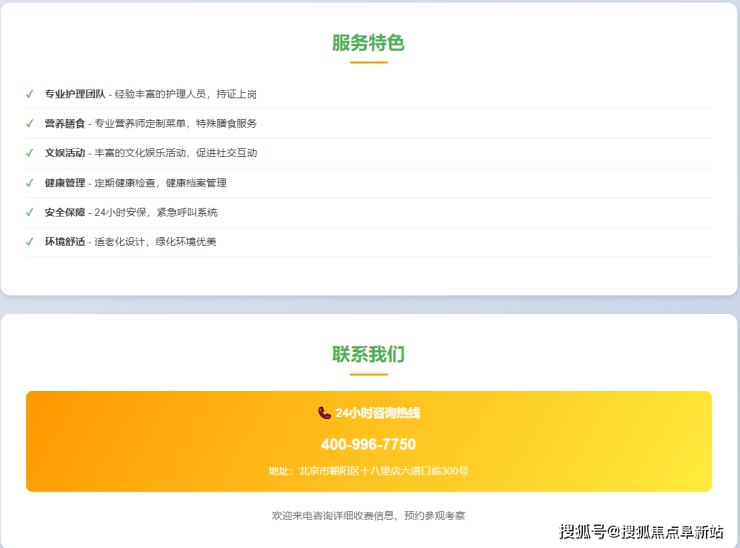The height and width of the screenshot is (548, 740).
Task: Click the green check beside 健康管理
Action: [30, 183]
